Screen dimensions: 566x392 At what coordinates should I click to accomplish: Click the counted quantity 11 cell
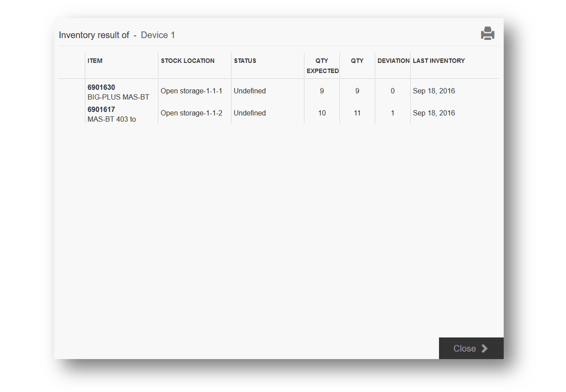tap(357, 113)
